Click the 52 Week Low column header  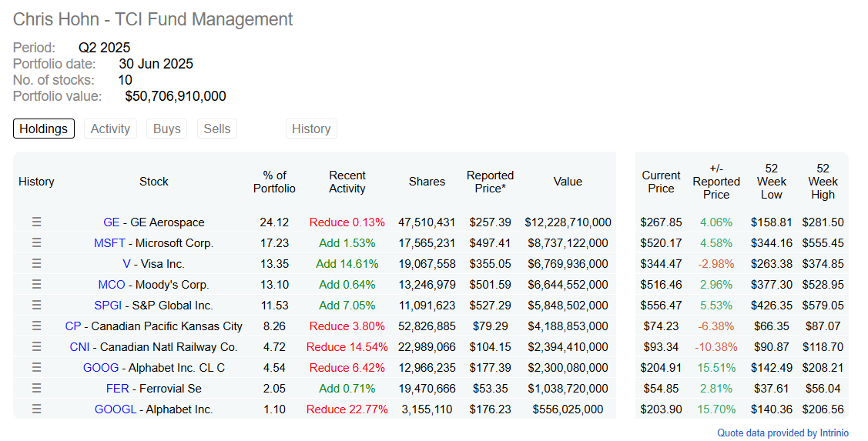click(x=772, y=182)
